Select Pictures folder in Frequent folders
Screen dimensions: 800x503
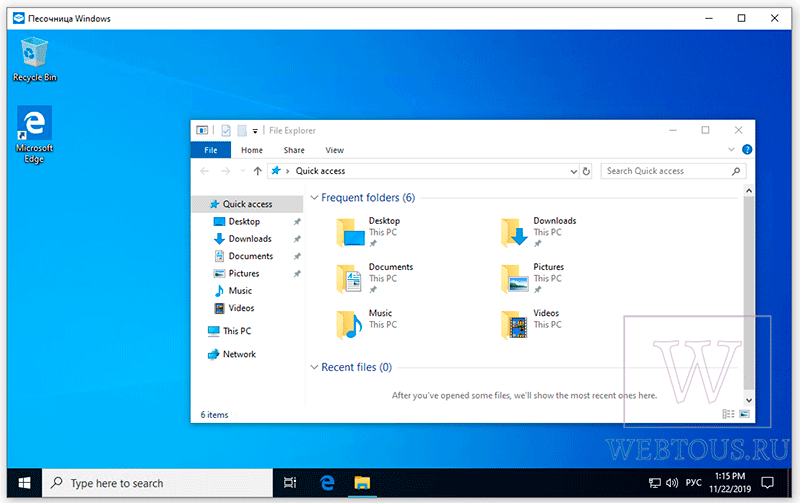point(532,279)
